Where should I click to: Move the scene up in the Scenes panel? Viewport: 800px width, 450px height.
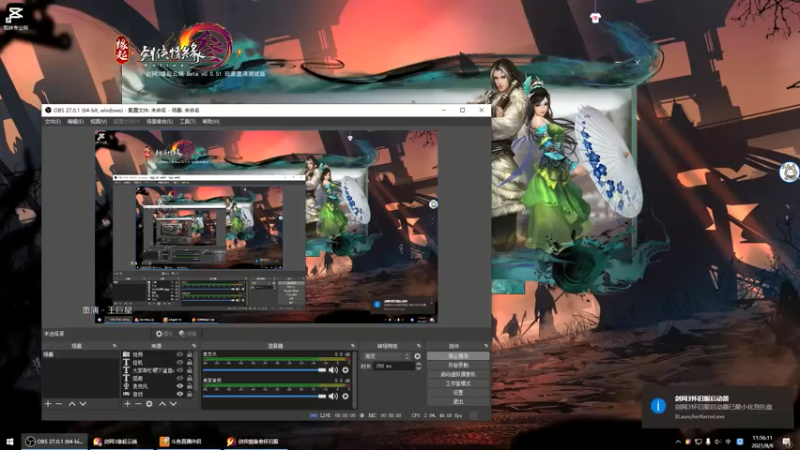click(x=72, y=404)
